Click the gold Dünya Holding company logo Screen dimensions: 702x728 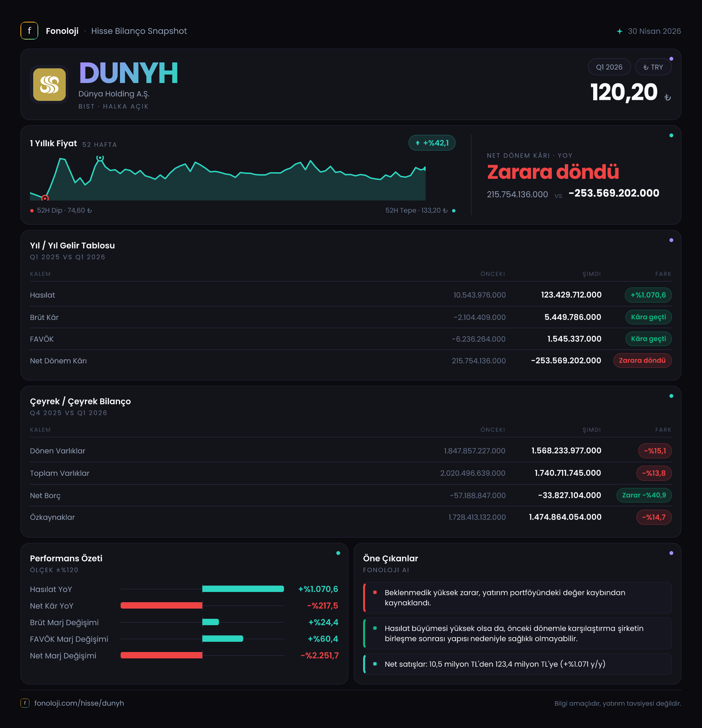[49, 84]
